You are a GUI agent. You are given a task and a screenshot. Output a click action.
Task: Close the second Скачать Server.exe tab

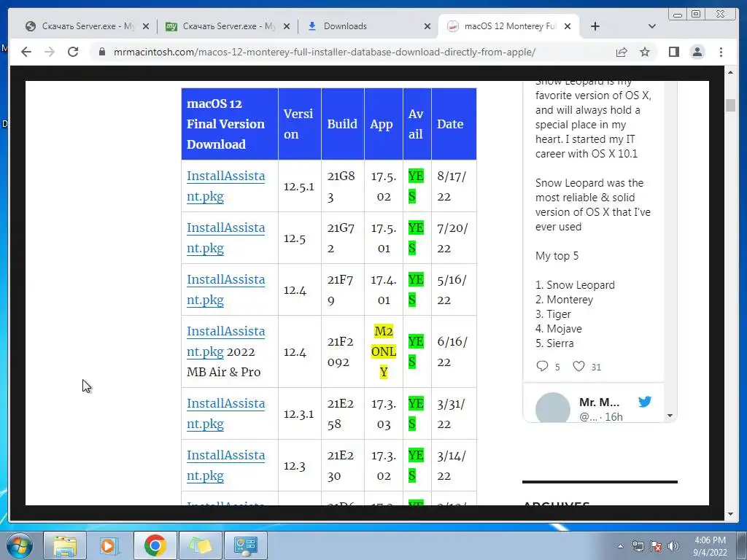[286, 26]
